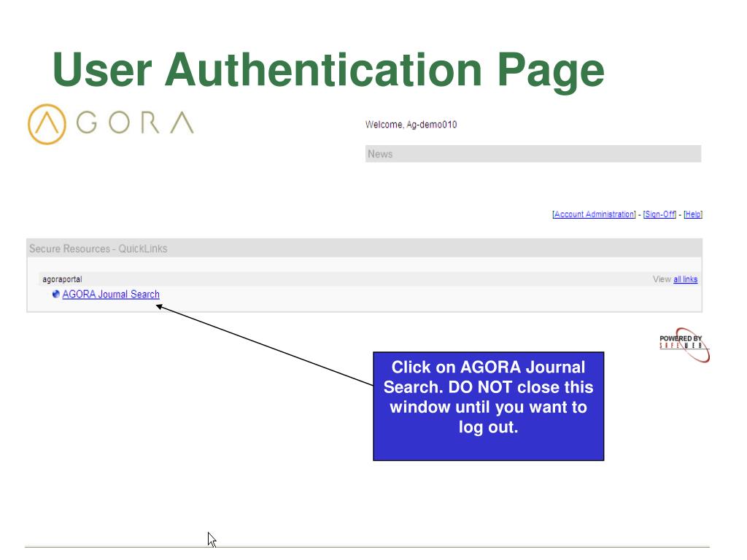View all links in agoraportal section
Viewport: 747px width, 560px height.
coord(685,279)
